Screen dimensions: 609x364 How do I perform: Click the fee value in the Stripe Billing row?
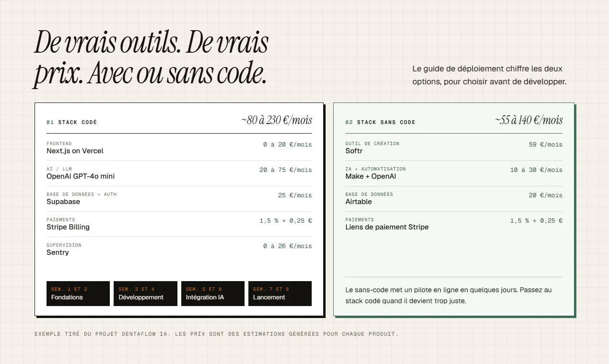[x=286, y=220]
